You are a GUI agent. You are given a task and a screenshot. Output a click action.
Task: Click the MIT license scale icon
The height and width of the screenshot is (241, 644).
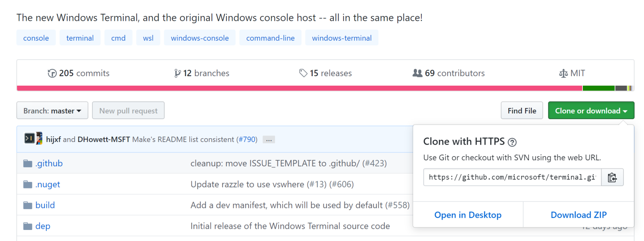tap(563, 73)
